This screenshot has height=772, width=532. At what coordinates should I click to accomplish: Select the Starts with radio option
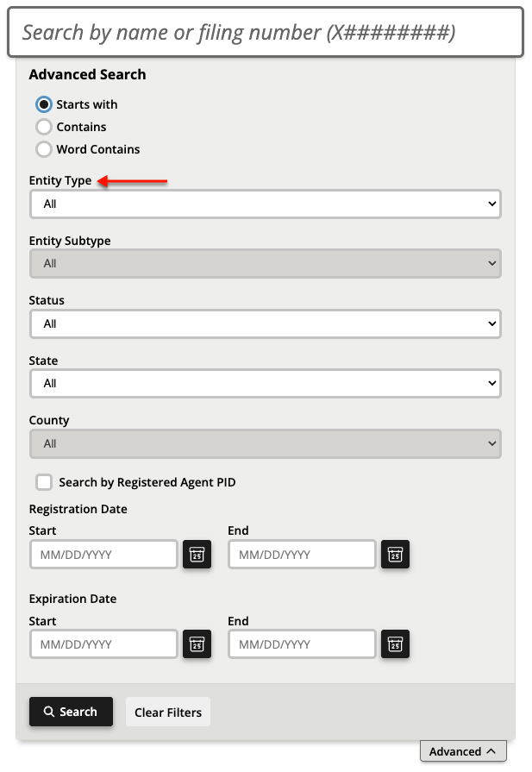coord(44,104)
